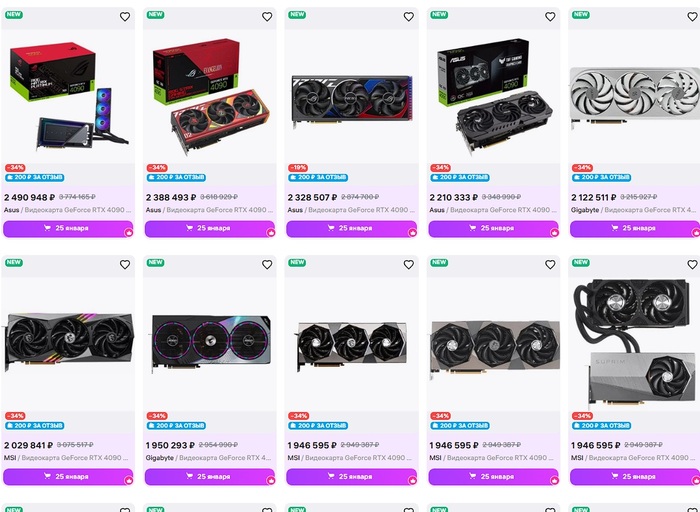Add the 2 490 948 ₽ card to cart
The width and height of the screenshot is (700, 512).
[68, 229]
